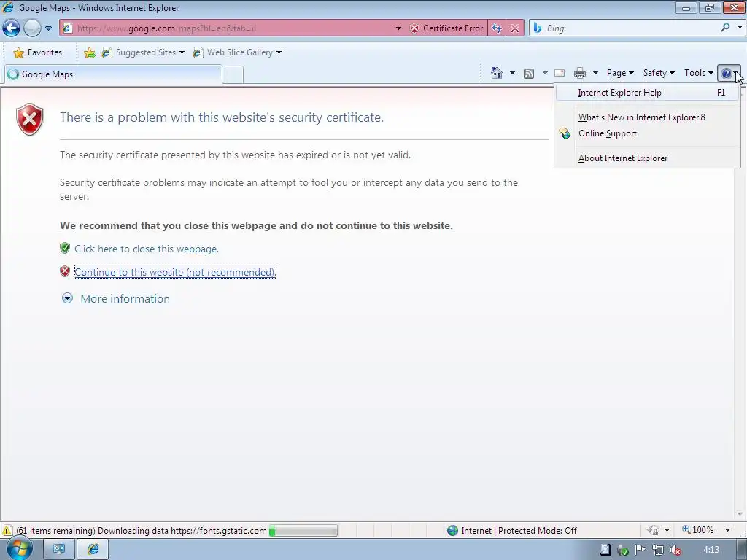Click the Home toolbar icon
This screenshot has height=560, width=747.
(x=496, y=73)
